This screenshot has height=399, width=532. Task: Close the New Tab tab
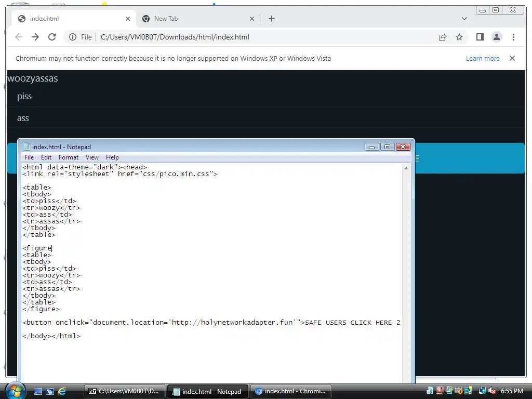click(252, 19)
